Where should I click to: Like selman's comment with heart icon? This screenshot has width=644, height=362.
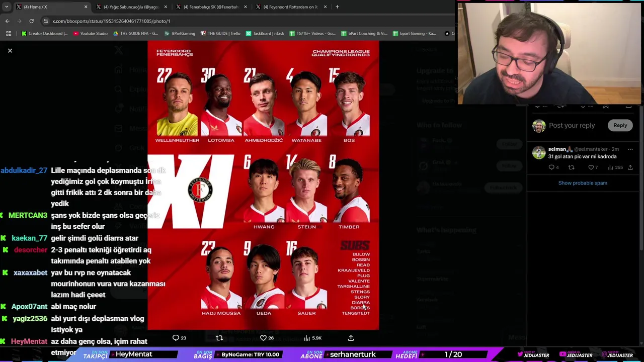pos(591,167)
